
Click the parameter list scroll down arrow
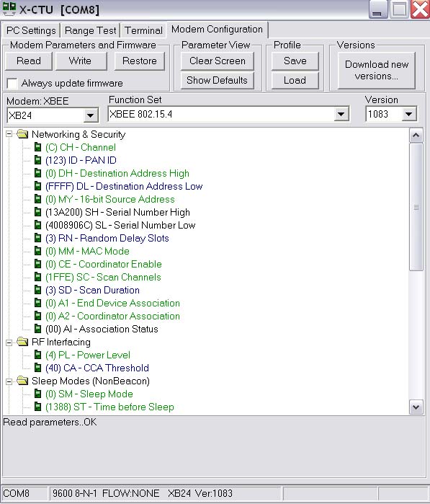tap(416, 407)
